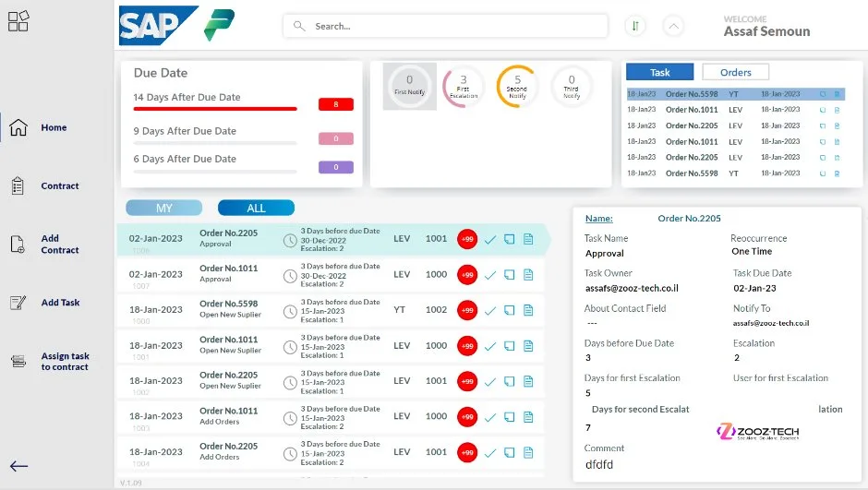Collapse using the up chevron icon
Screen dimensions: 868x490
point(673,26)
